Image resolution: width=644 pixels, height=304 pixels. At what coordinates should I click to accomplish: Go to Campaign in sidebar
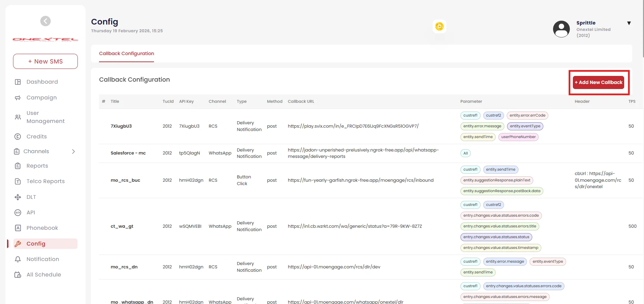42,98
